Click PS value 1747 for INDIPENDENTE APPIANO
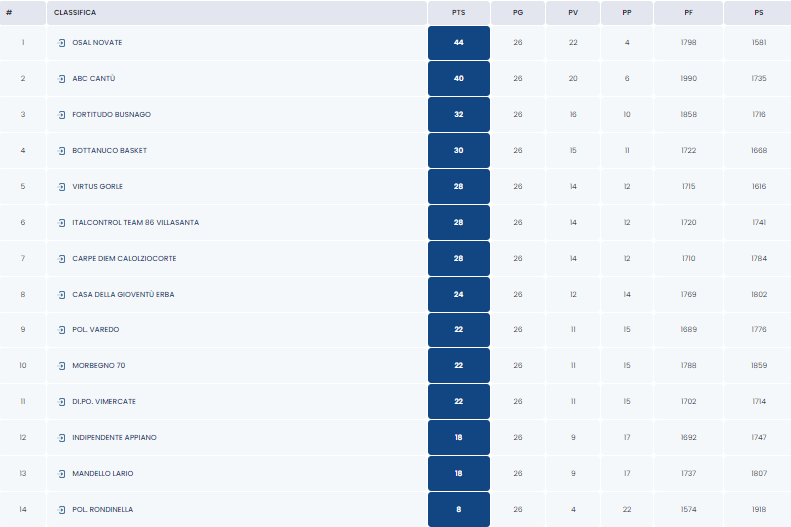This screenshot has width=791, height=527. point(759,437)
